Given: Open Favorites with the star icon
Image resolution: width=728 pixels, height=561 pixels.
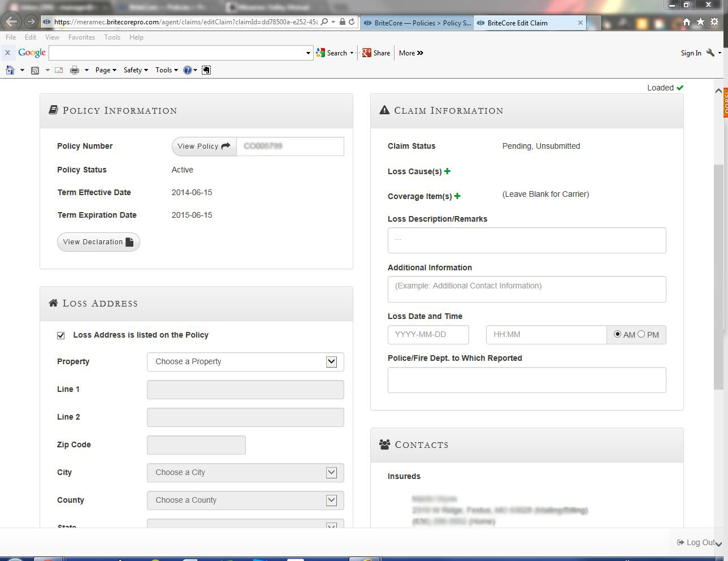Looking at the screenshot, I should [x=700, y=22].
